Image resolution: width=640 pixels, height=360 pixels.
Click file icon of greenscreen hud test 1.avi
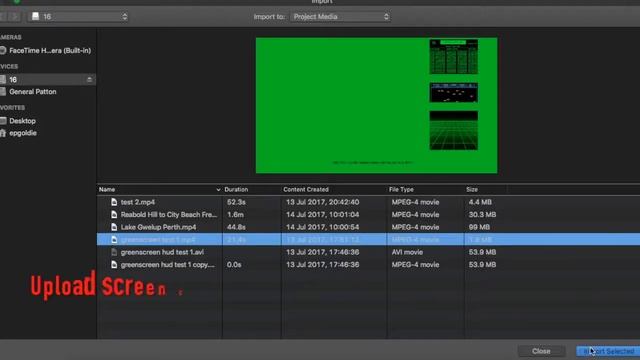pos(114,252)
